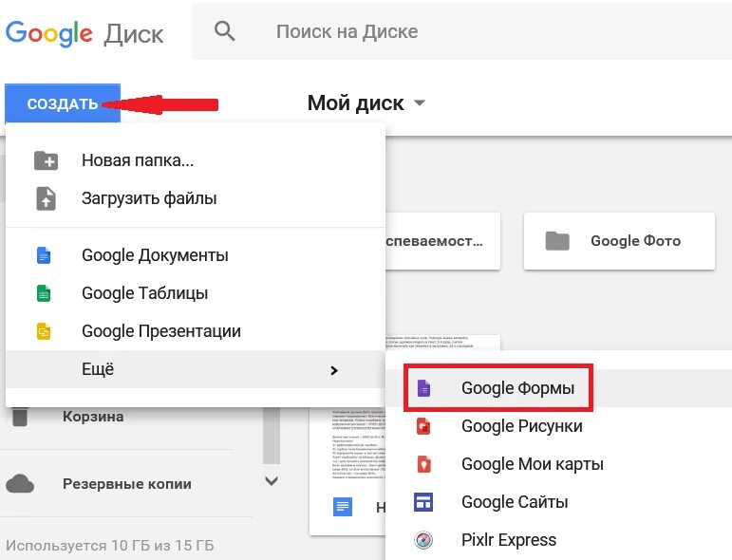Click the sidebar scrollbar thumb

click(272, 435)
